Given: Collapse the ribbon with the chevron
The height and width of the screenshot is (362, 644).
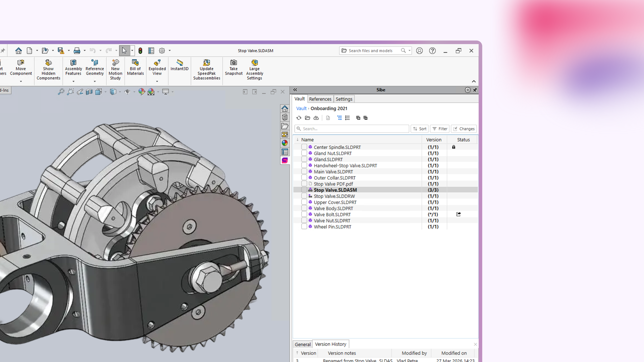Looking at the screenshot, I should pyautogui.click(x=474, y=81).
